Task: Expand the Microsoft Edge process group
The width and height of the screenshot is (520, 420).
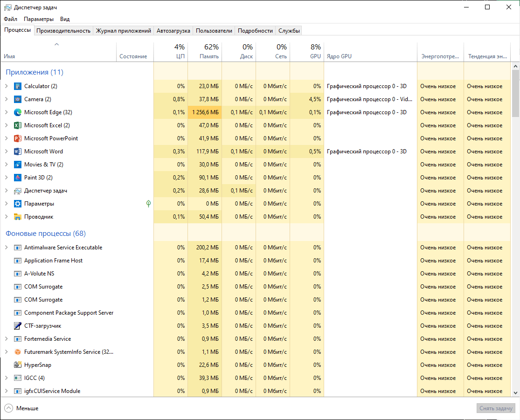Action: click(x=6, y=112)
